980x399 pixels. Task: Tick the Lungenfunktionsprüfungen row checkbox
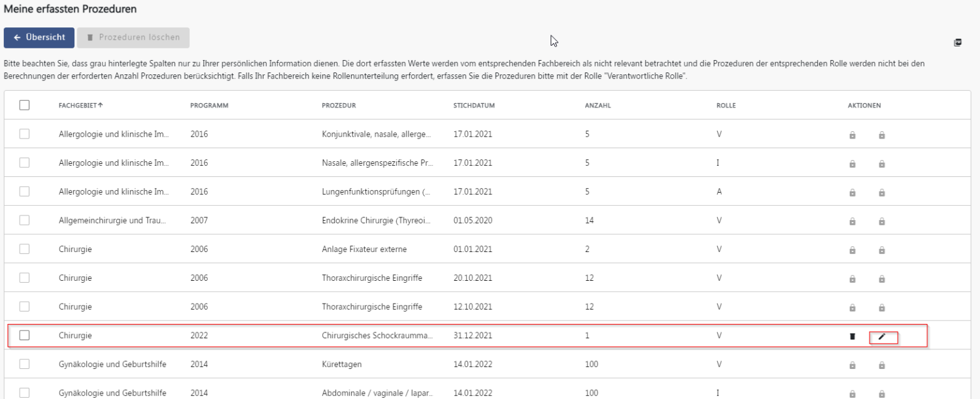[x=24, y=191]
